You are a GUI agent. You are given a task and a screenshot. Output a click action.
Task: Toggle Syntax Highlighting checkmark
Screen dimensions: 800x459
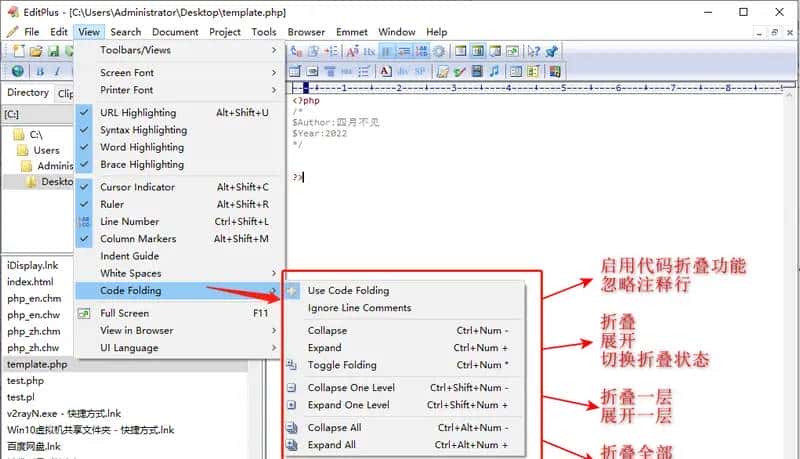(180, 130)
